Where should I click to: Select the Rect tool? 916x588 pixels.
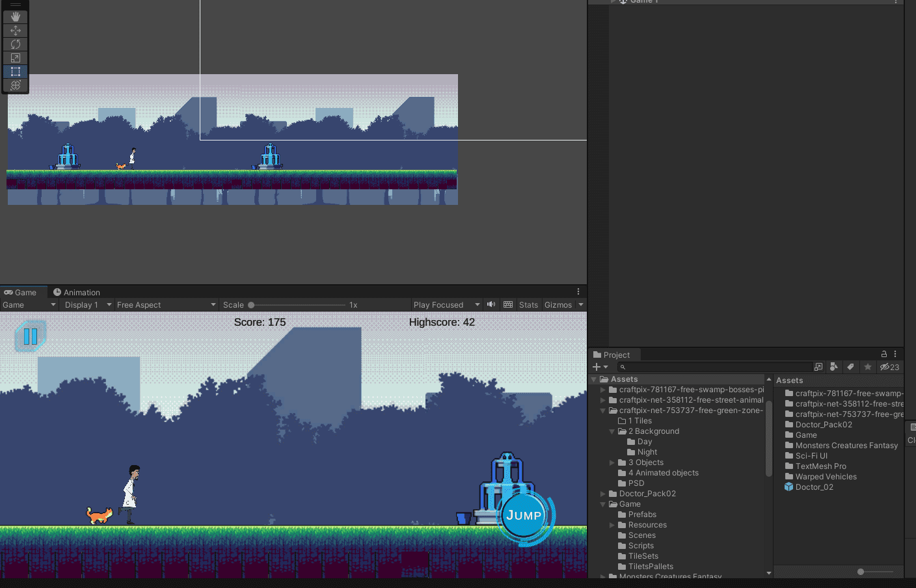click(16, 72)
